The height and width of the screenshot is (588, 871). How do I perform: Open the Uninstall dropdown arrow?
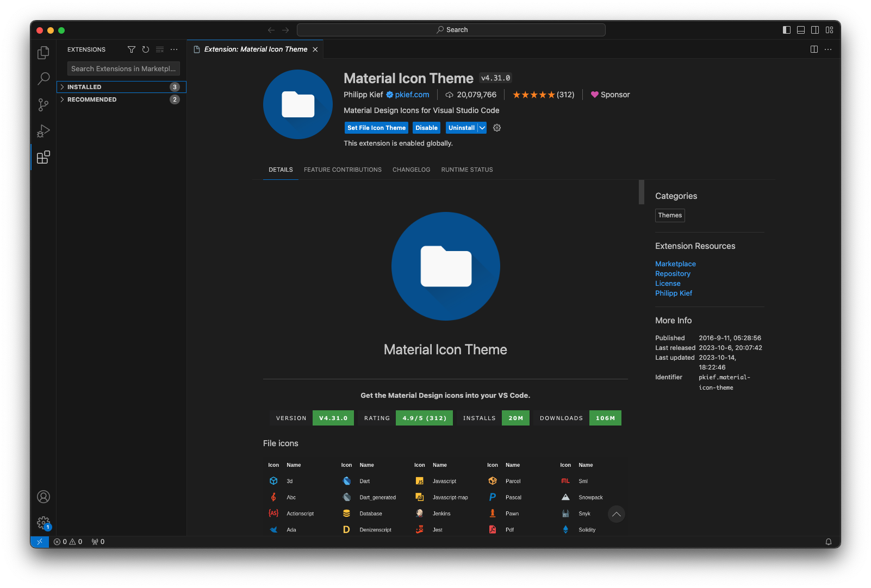click(482, 128)
